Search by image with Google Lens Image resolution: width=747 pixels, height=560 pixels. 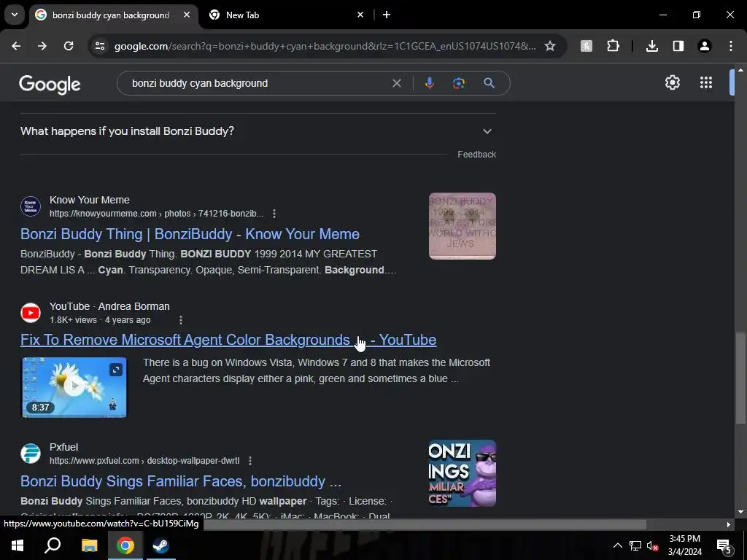point(459,83)
